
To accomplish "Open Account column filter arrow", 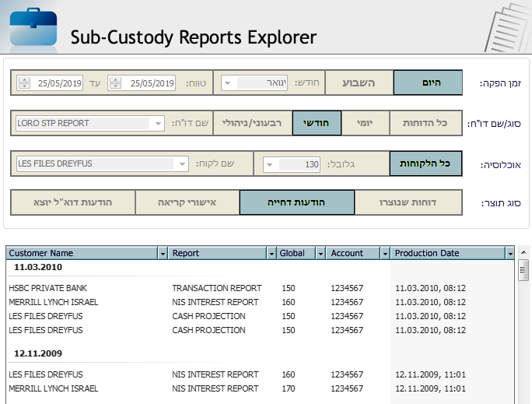I will tap(383, 254).
